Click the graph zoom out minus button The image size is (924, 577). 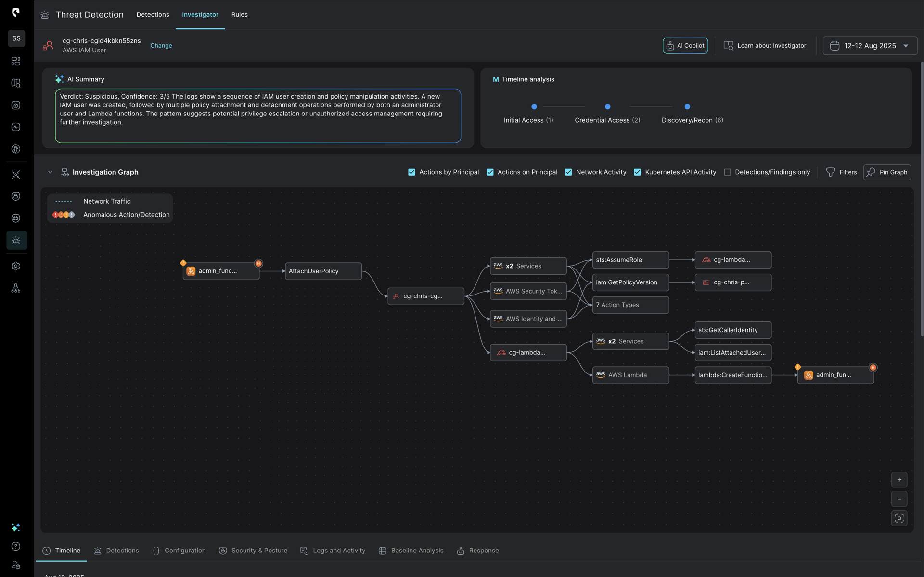[899, 499]
